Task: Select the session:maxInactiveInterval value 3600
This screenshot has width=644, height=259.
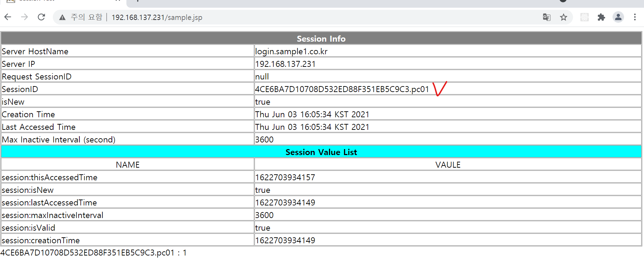Action: [x=264, y=215]
